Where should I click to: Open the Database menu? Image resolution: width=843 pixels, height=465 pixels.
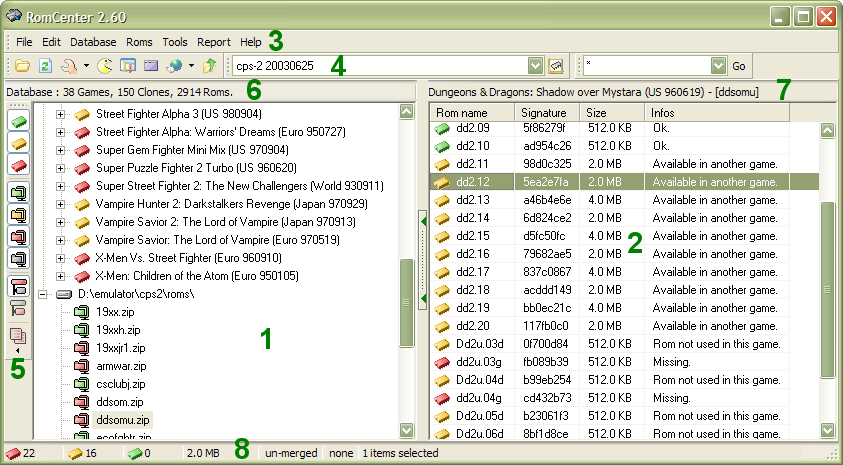93,42
